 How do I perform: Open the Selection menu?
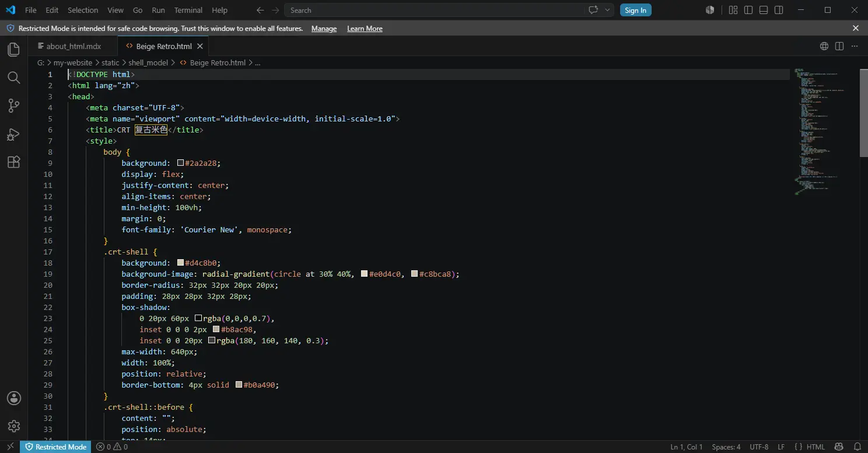point(83,10)
